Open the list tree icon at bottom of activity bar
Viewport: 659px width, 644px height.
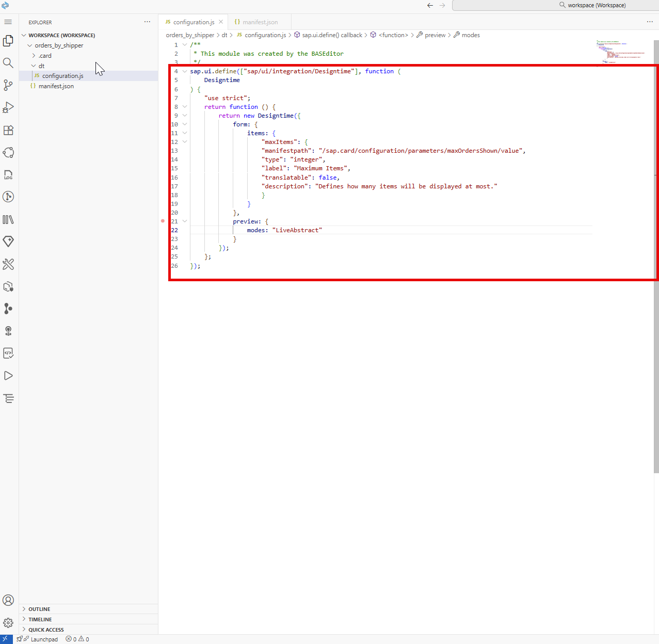pyautogui.click(x=8, y=398)
